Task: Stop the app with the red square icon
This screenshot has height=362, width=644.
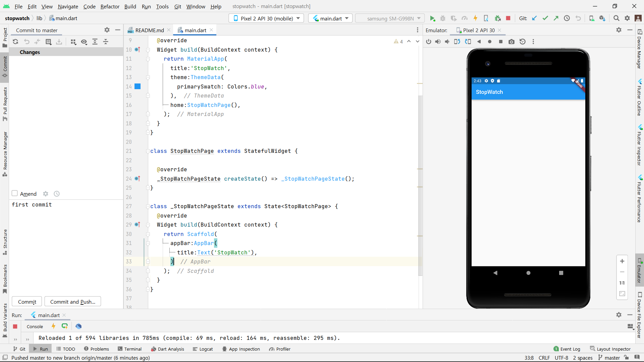Action: 508,18
